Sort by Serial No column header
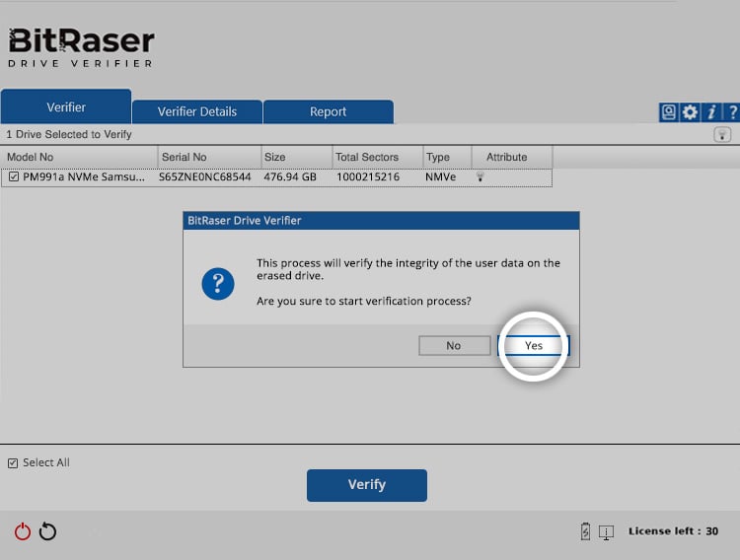740x560 pixels. pos(209,157)
